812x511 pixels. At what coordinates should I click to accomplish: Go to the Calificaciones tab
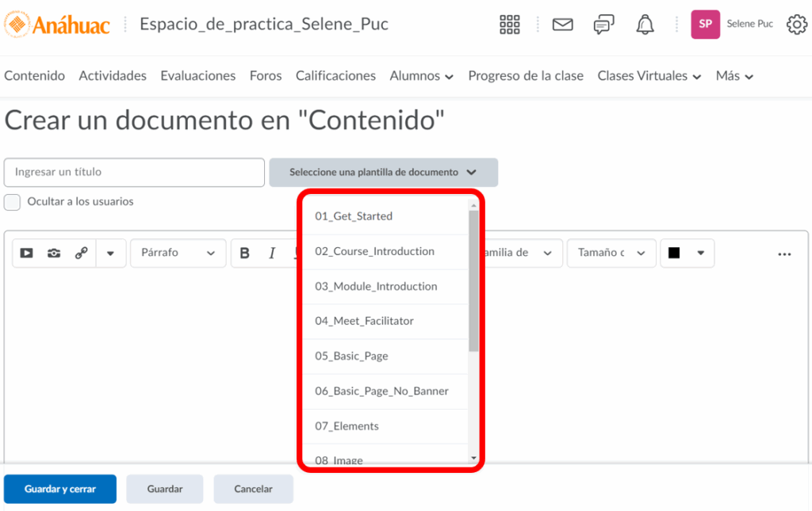click(x=335, y=76)
